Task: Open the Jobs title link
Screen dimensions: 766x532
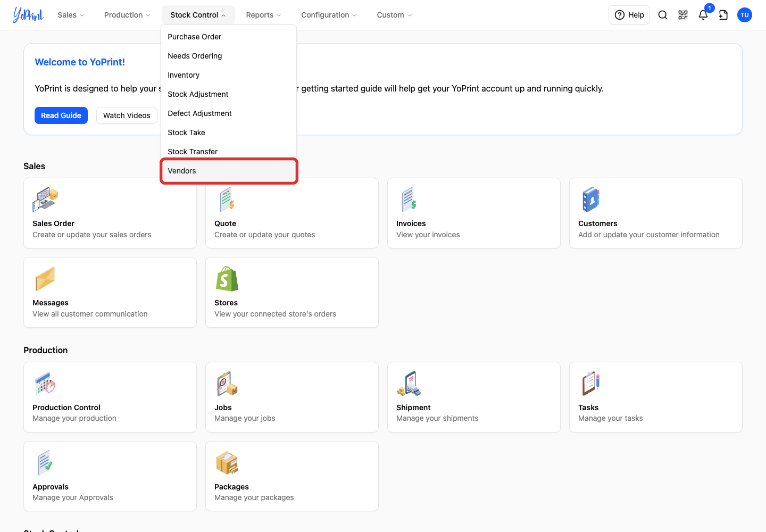Action: [223, 408]
